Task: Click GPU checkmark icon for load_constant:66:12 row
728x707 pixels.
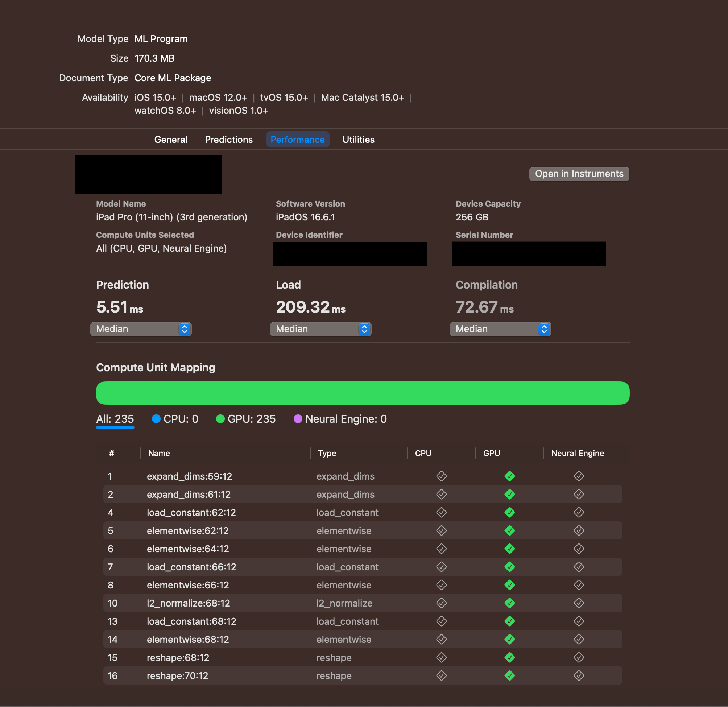Action: point(510,567)
